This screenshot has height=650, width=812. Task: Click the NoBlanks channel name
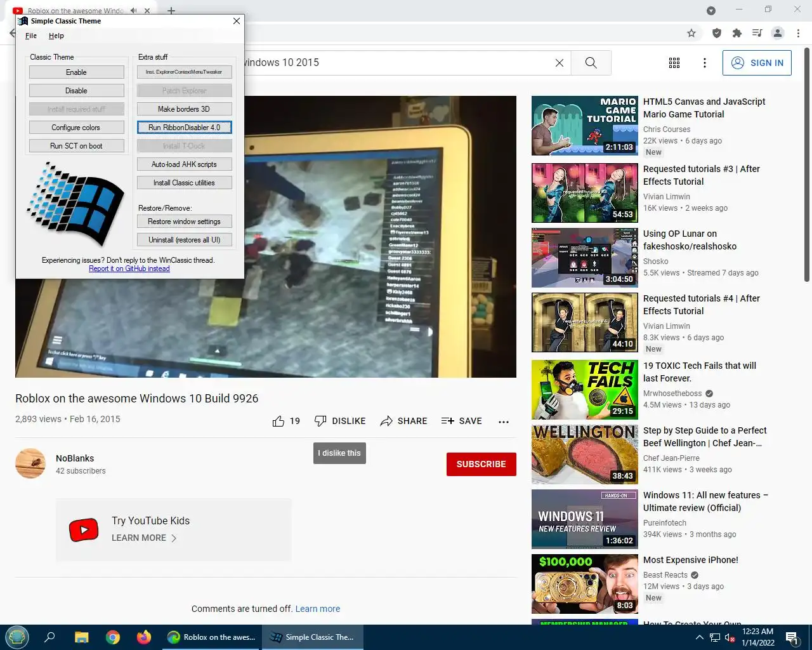(x=75, y=458)
